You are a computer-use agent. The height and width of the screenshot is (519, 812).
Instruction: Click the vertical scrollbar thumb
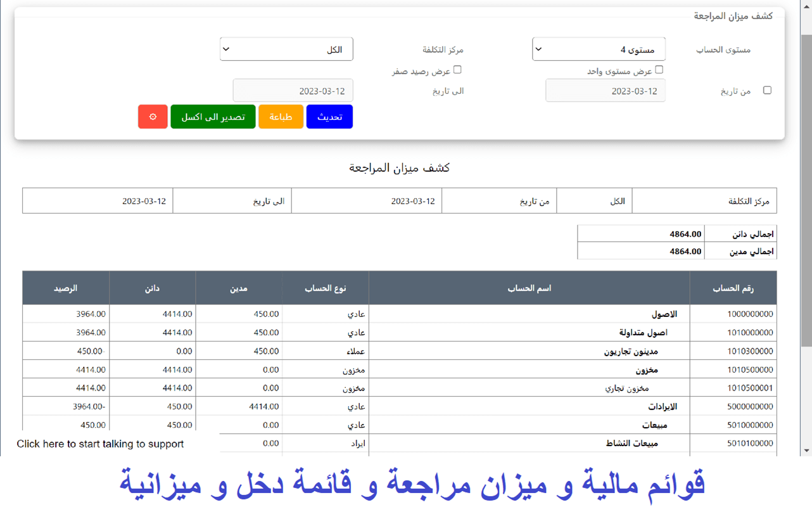coord(806,190)
